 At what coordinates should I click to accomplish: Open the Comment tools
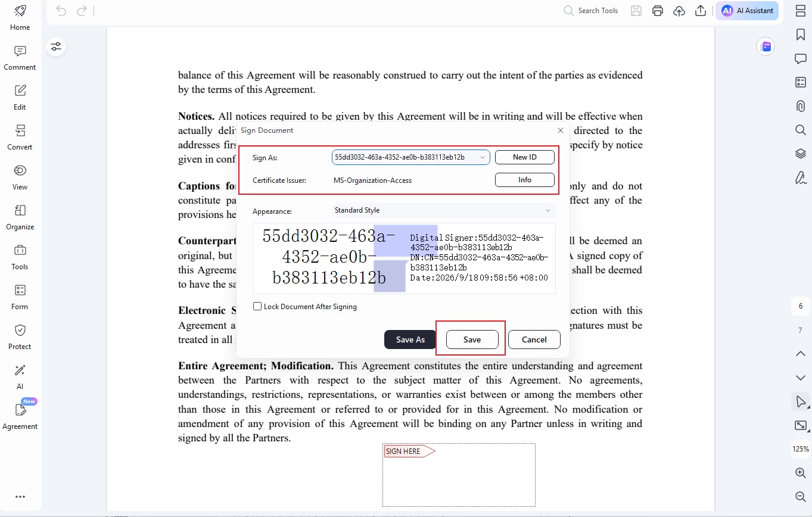[x=20, y=58]
